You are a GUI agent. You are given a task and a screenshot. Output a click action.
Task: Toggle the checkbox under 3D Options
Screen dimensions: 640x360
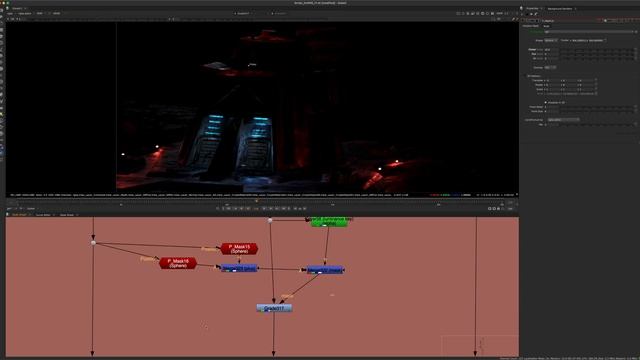click(x=546, y=102)
